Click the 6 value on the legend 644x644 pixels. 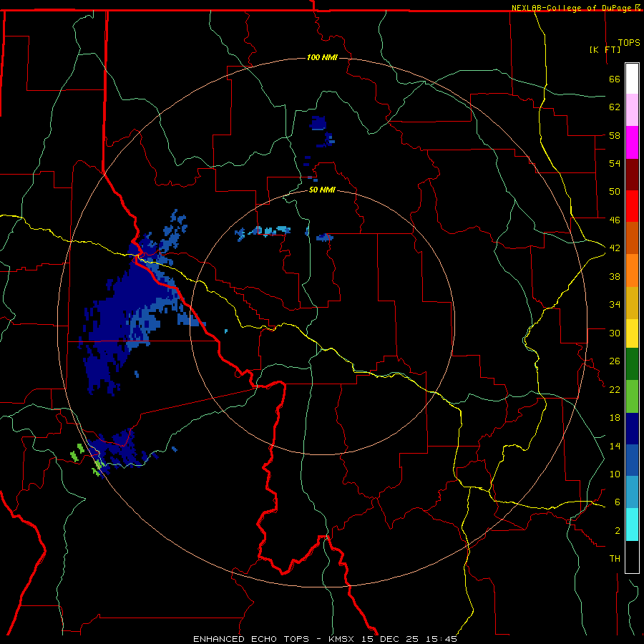(618, 502)
